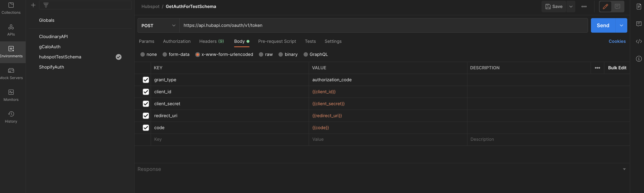The width and height of the screenshot is (644, 193).
Task: Uncheck the code row checkbox
Action: click(x=146, y=128)
